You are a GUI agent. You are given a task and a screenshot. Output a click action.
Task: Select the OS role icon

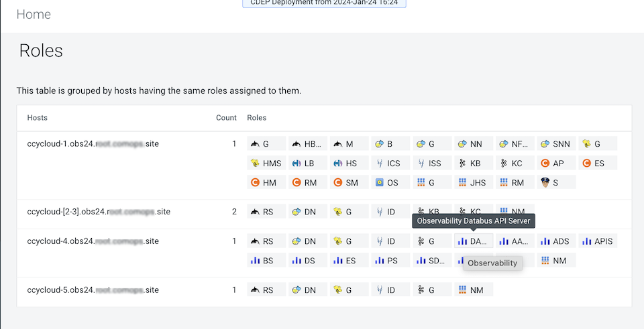[x=390, y=182]
